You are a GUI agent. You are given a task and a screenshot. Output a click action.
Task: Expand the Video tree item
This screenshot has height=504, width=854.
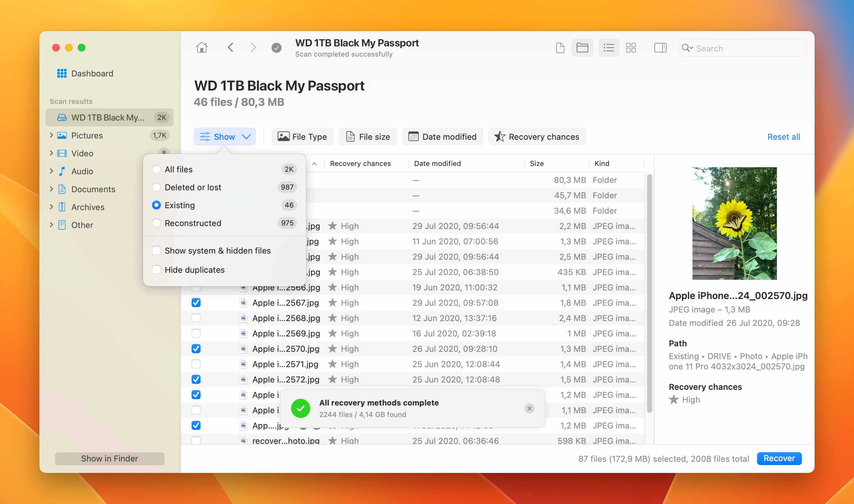(x=51, y=153)
